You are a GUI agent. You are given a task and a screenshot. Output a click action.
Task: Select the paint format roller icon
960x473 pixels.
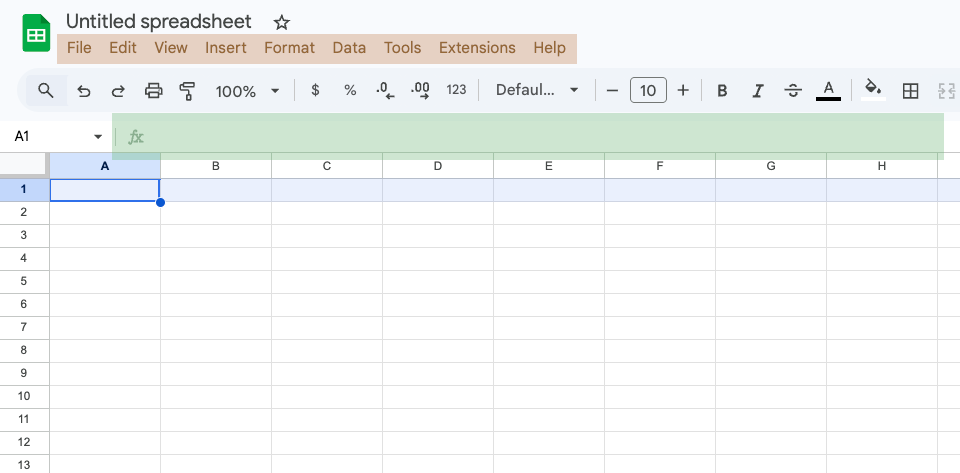coord(187,91)
